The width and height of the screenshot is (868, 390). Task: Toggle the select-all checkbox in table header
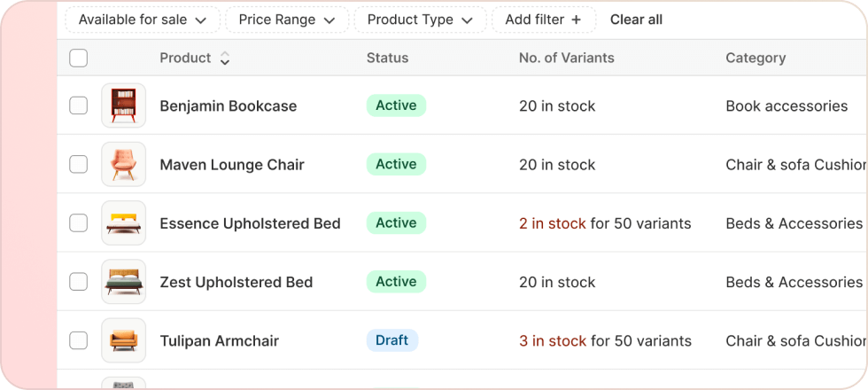(79, 58)
